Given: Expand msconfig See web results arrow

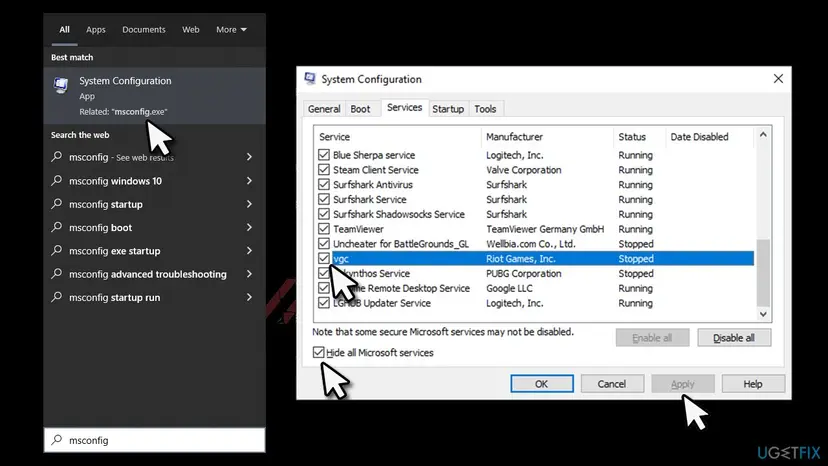Looking at the screenshot, I should pos(249,157).
